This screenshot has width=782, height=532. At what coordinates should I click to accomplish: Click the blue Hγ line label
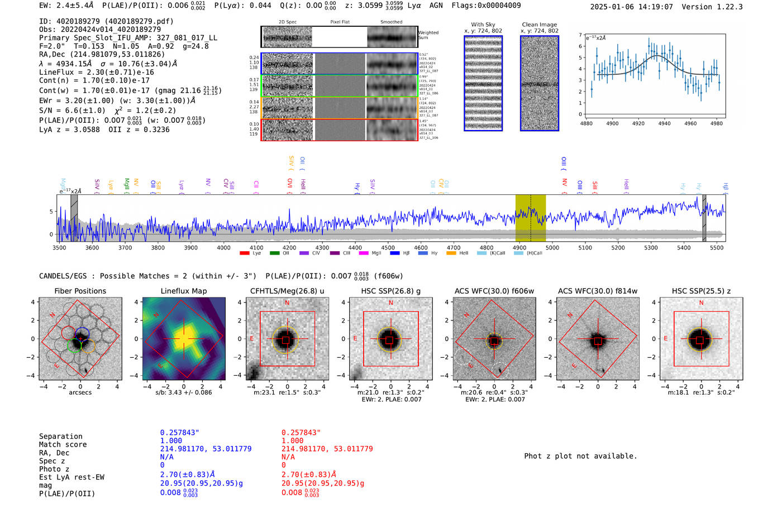pos(357,188)
